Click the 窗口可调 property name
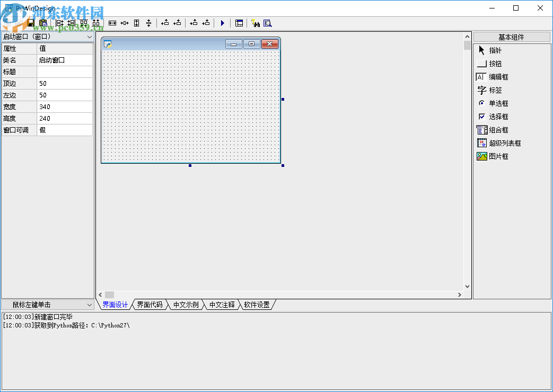 pyautogui.click(x=20, y=130)
